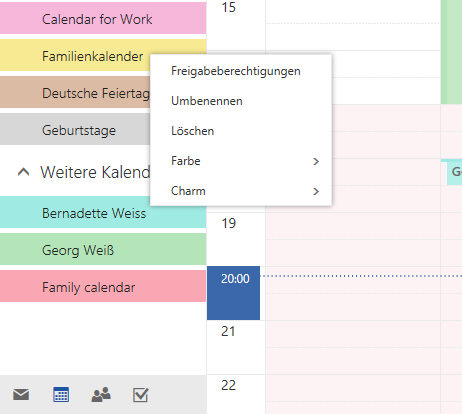Screen dimensions: 462x414
Task: Select the Georg Weiß calendar
Action: (x=103, y=249)
